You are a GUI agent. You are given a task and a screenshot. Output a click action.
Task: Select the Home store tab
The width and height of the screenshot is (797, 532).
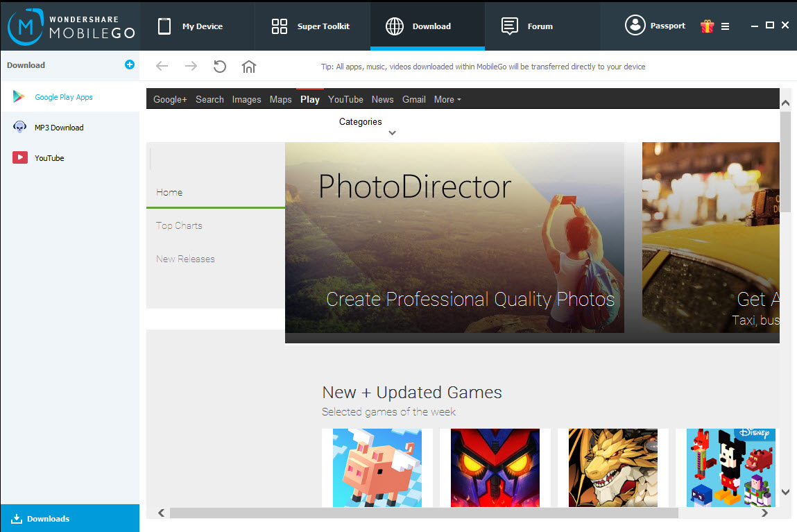pos(216,193)
